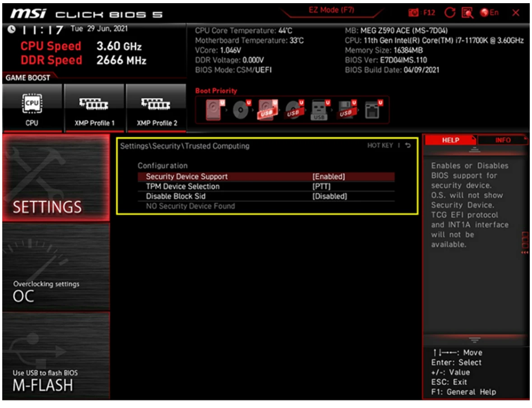
Task: Toggle CPU Game Boost
Action: click(x=32, y=108)
